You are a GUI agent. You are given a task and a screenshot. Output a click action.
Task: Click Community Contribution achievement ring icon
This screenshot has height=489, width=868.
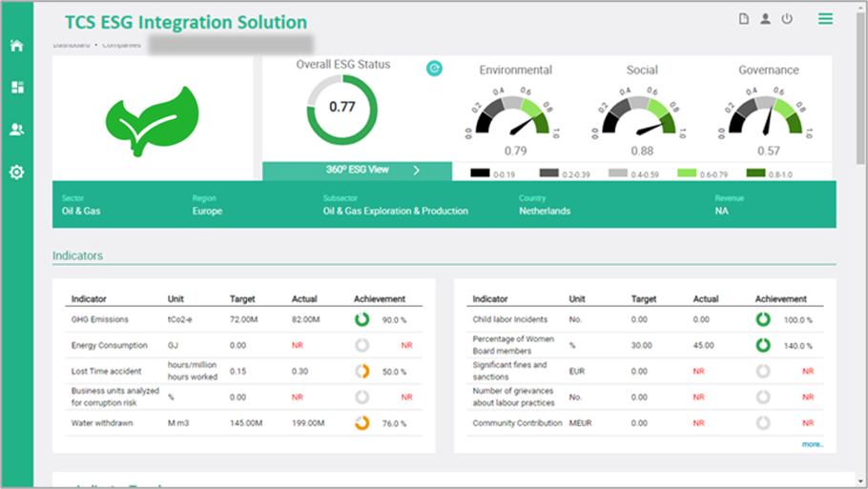pyautogui.click(x=763, y=423)
